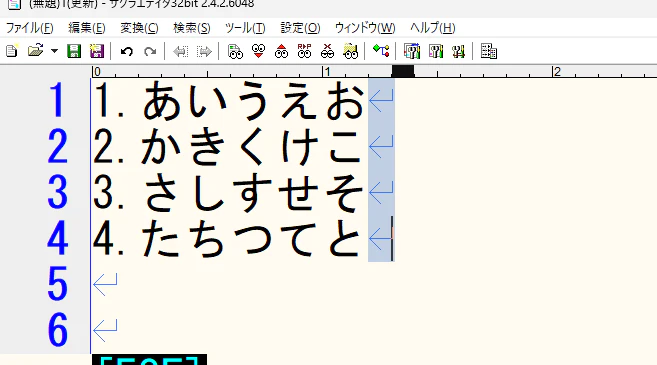Run outline analysis icon
This screenshot has height=365, width=657.
[381, 51]
